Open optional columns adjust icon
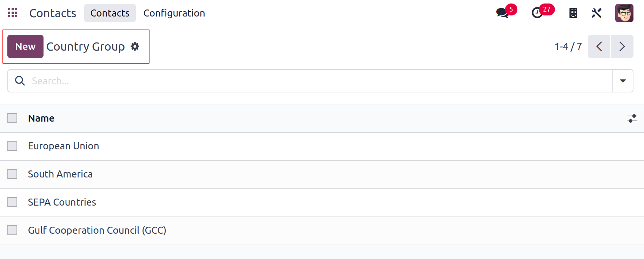 (x=632, y=118)
